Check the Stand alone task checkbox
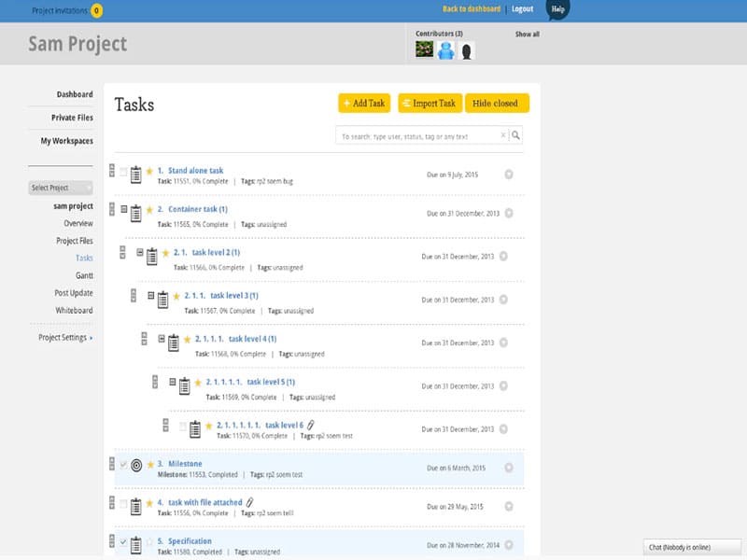This screenshot has height=560, width=747. (123, 172)
